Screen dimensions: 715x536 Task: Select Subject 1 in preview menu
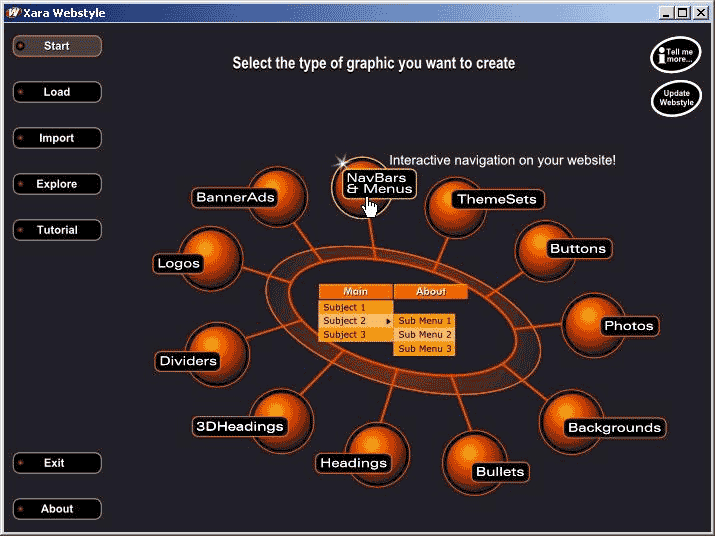pyautogui.click(x=356, y=307)
